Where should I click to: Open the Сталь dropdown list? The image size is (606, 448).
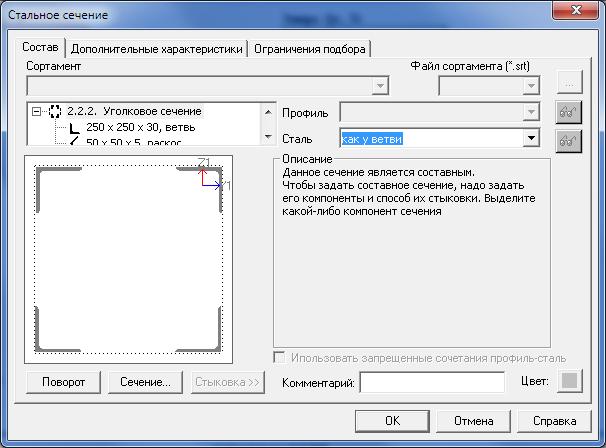[532, 139]
